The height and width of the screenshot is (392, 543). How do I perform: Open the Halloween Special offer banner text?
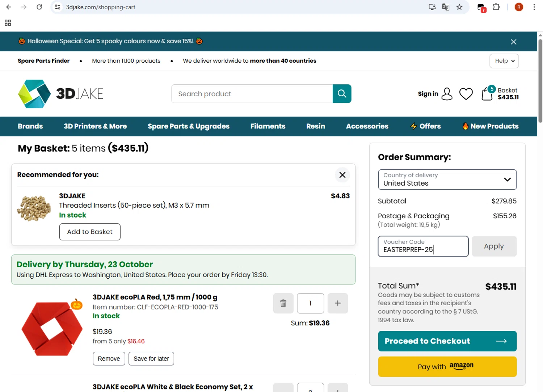click(x=110, y=41)
